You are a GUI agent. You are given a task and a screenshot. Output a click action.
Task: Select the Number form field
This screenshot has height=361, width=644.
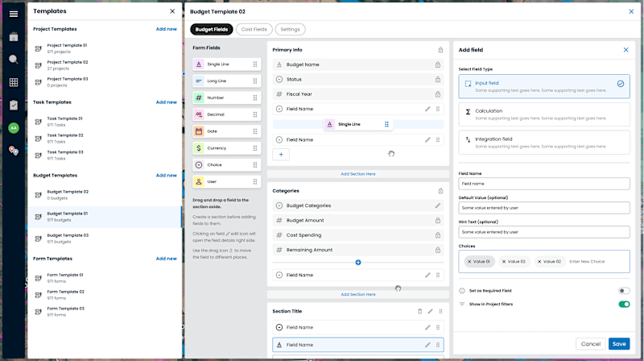[227, 98]
